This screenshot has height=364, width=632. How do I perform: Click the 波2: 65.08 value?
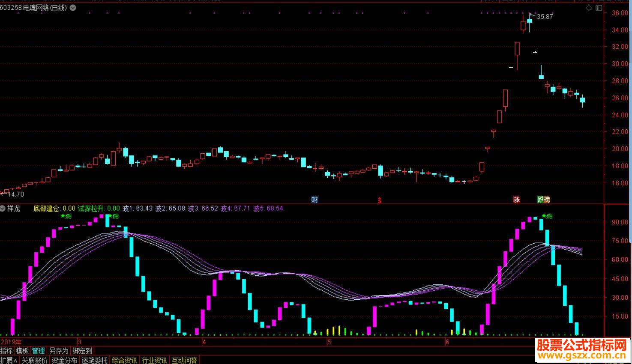pyautogui.click(x=170, y=209)
